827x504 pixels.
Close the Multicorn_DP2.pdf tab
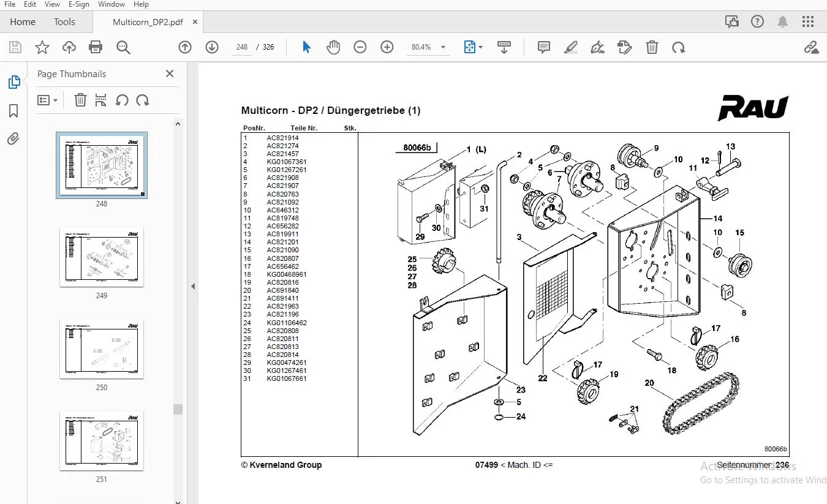click(x=195, y=22)
